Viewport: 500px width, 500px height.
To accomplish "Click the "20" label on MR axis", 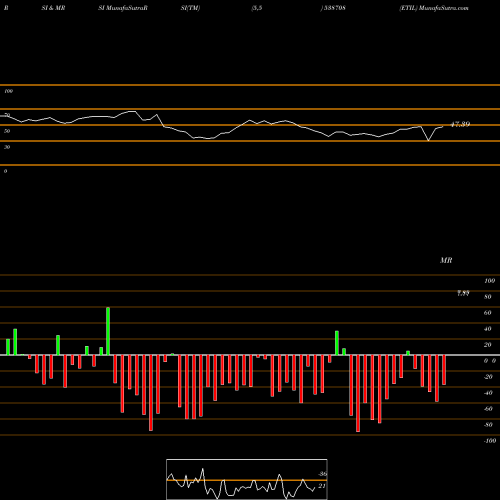I will (x=488, y=345).
